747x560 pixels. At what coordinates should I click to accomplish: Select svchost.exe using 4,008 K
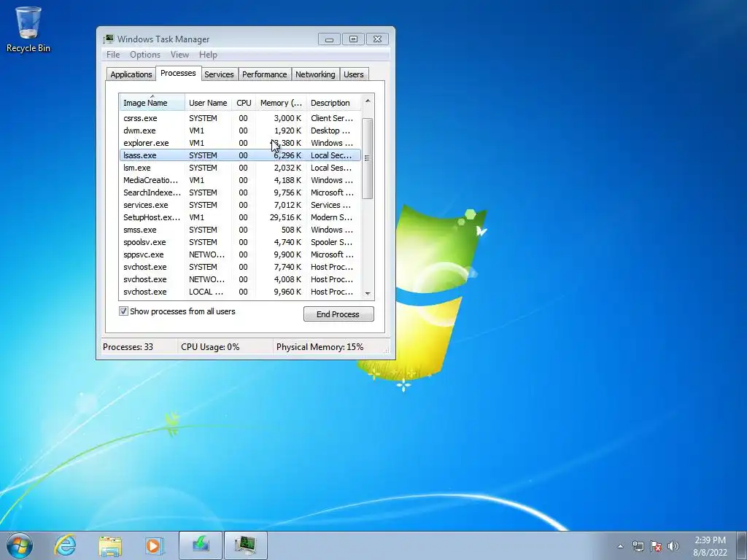click(241, 279)
